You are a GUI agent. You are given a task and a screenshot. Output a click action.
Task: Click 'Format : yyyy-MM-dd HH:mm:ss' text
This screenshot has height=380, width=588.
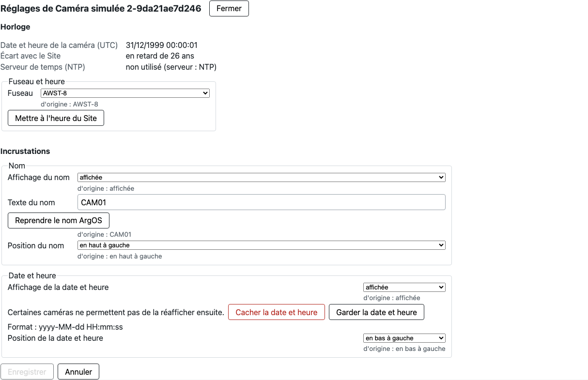[65, 327]
